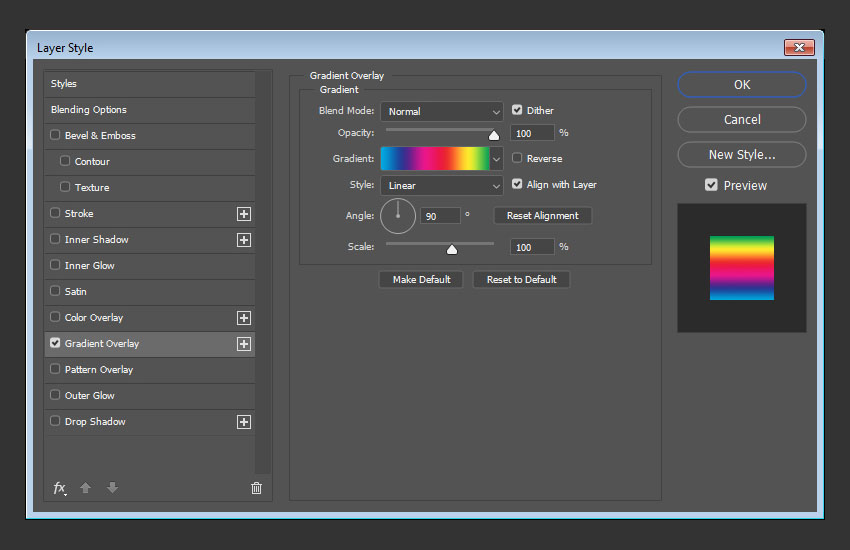Image resolution: width=850 pixels, height=550 pixels.
Task: Close the Layer Style dialog
Action: (799, 48)
